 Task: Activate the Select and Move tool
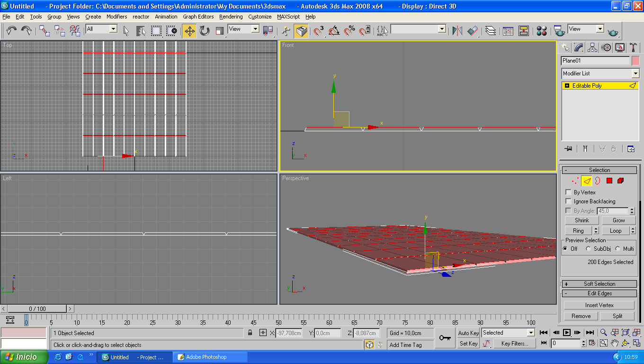189,31
